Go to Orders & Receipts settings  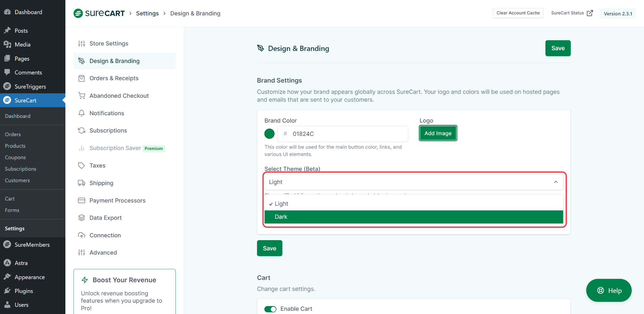pyautogui.click(x=125, y=78)
